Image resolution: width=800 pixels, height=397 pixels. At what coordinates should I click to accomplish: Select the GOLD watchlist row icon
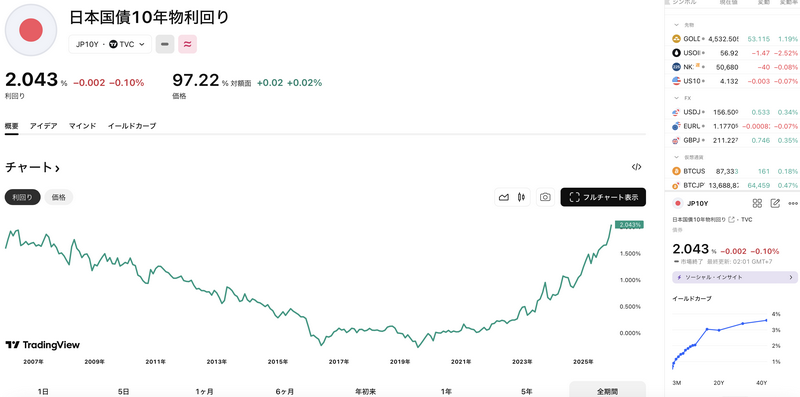pos(677,39)
